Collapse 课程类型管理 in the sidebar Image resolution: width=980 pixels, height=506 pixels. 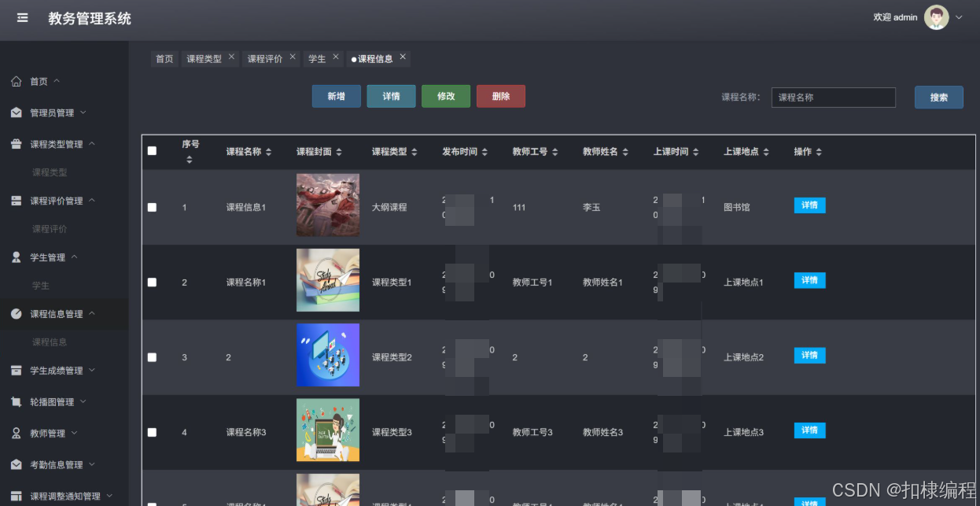91,144
